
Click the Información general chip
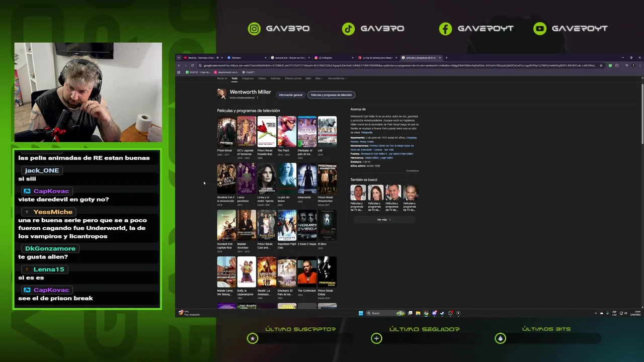pos(291,95)
